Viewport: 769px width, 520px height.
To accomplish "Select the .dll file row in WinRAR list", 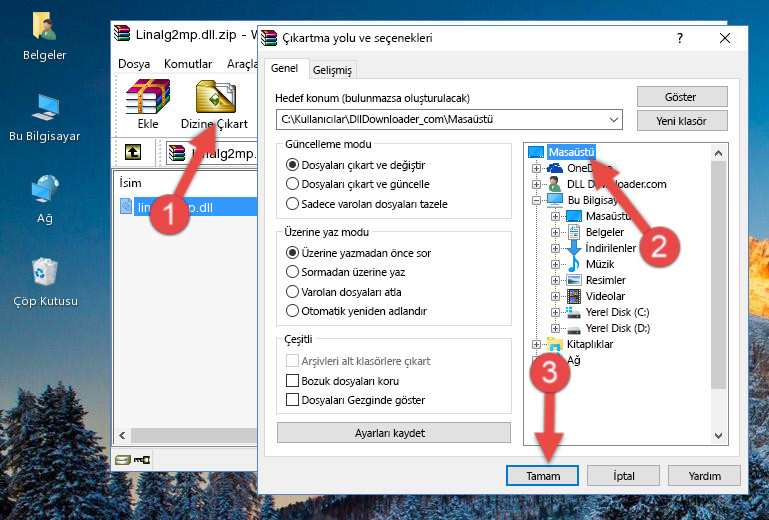I will point(189,207).
